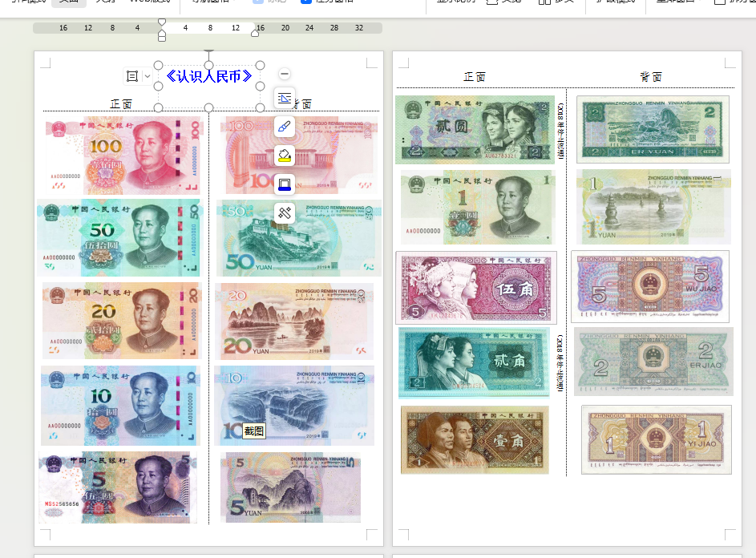Select the 壹角 front banknote image
The image size is (756, 558).
[475, 440]
